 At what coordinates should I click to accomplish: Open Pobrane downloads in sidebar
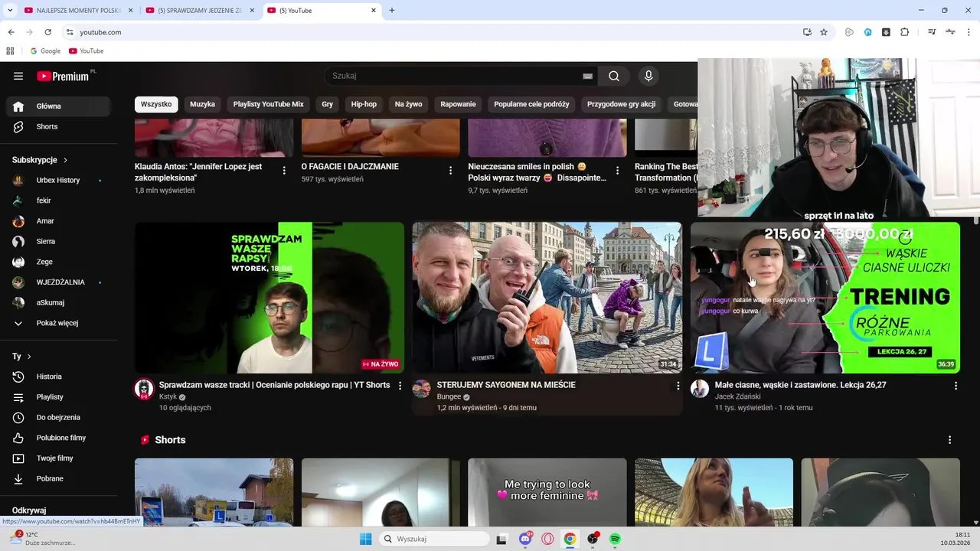59,478
